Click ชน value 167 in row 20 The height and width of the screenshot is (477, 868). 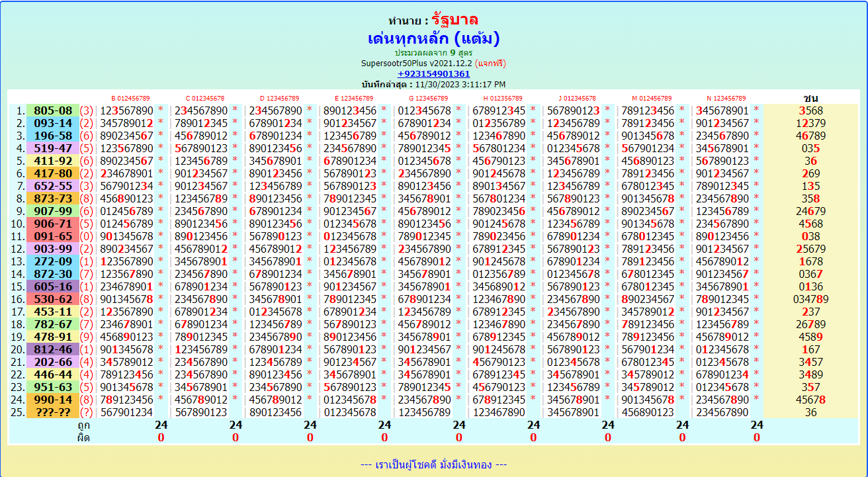click(x=810, y=349)
